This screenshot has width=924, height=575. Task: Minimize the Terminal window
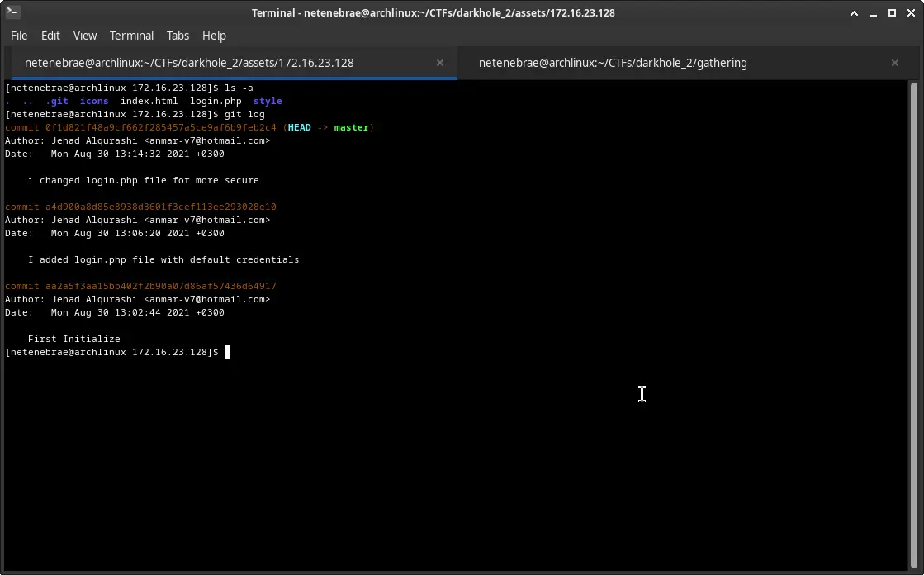(x=874, y=12)
